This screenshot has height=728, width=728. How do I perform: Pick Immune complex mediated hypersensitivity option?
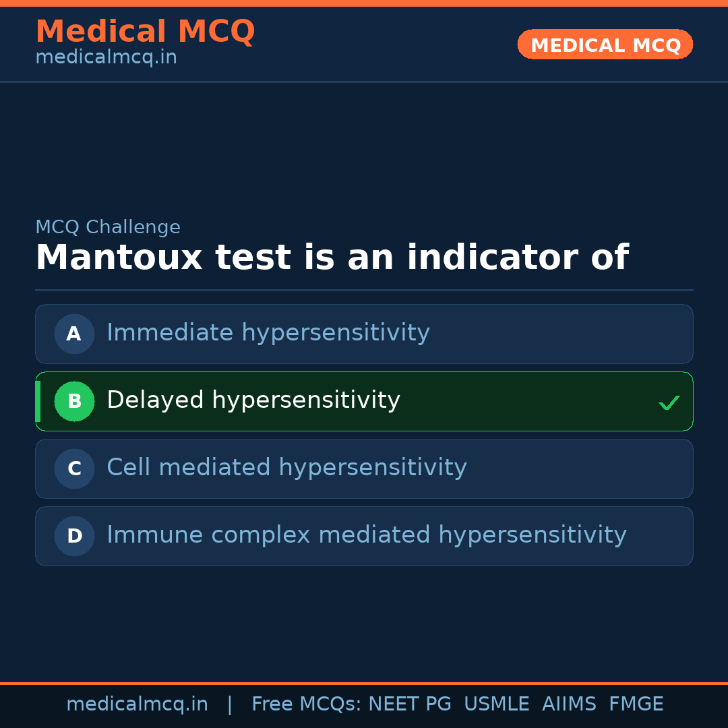(x=366, y=535)
